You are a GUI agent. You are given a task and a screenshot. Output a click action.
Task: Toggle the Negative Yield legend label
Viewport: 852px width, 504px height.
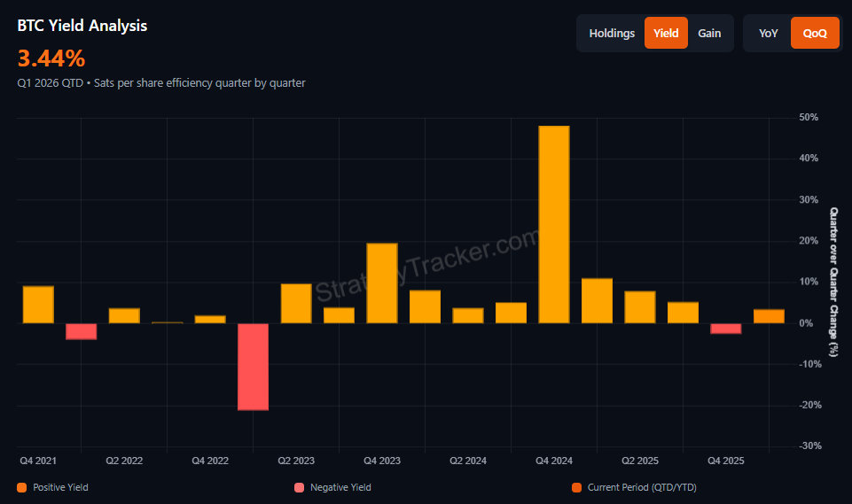(x=340, y=487)
